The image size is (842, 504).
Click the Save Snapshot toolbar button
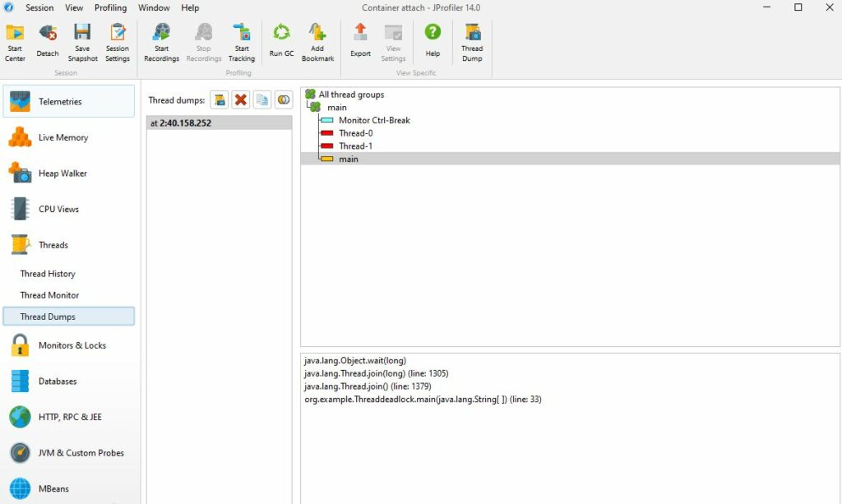(83, 43)
